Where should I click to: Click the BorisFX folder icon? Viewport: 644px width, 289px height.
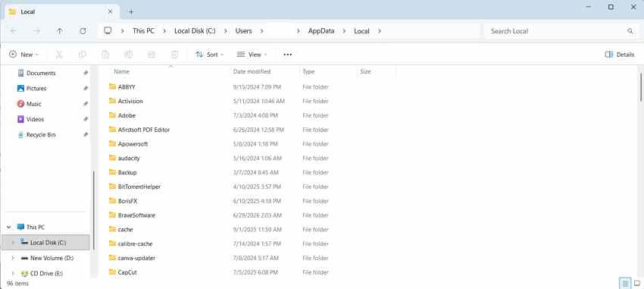[x=113, y=201]
